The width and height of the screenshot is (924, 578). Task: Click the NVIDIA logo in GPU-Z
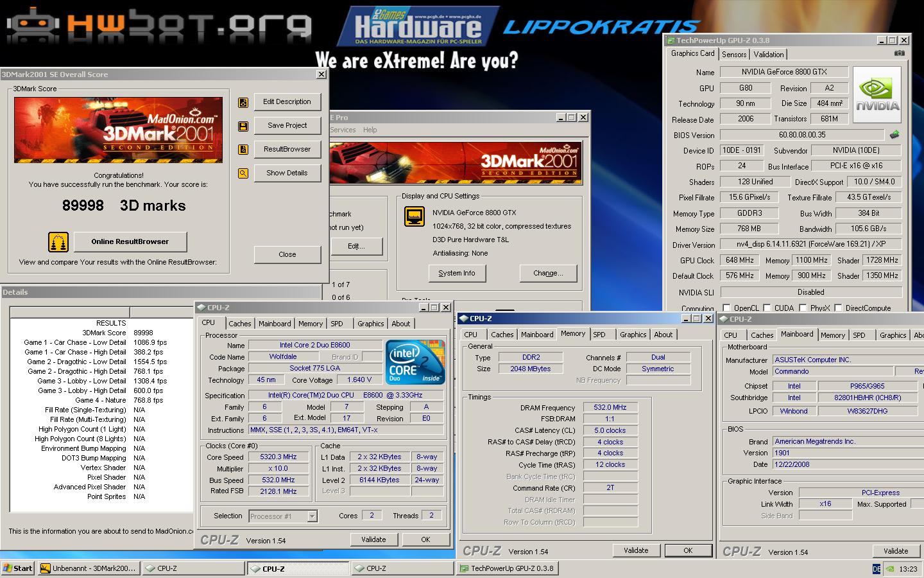[877, 94]
